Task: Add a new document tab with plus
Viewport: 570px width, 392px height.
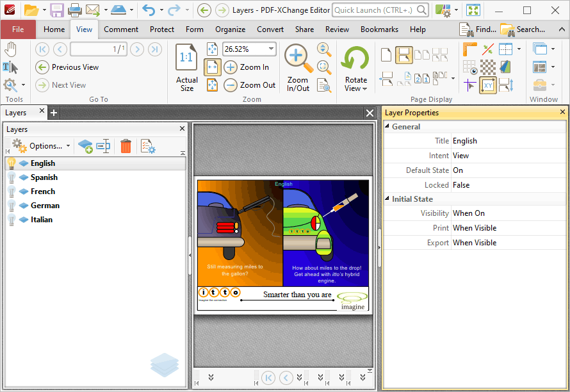Action: [54, 113]
